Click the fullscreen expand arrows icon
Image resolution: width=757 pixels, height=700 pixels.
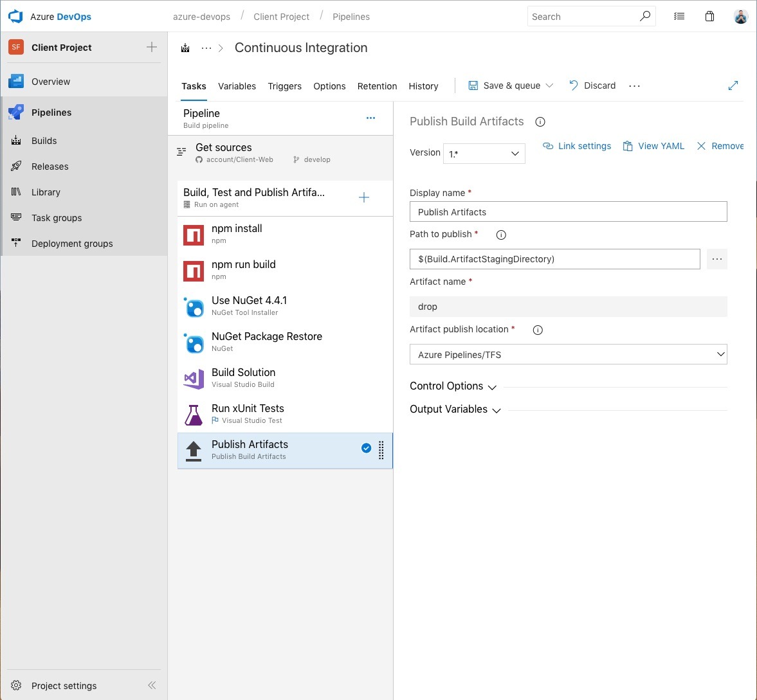(x=733, y=85)
